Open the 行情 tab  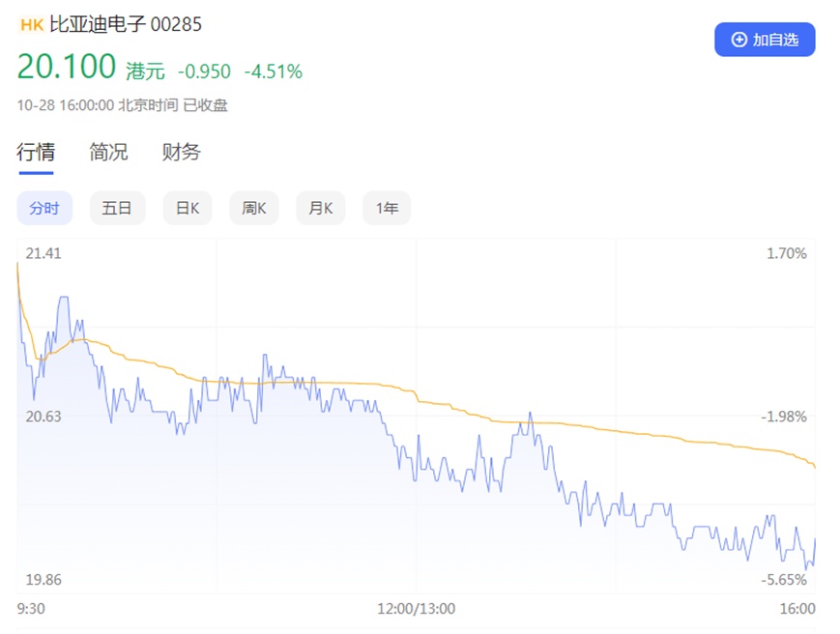pyautogui.click(x=36, y=152)
